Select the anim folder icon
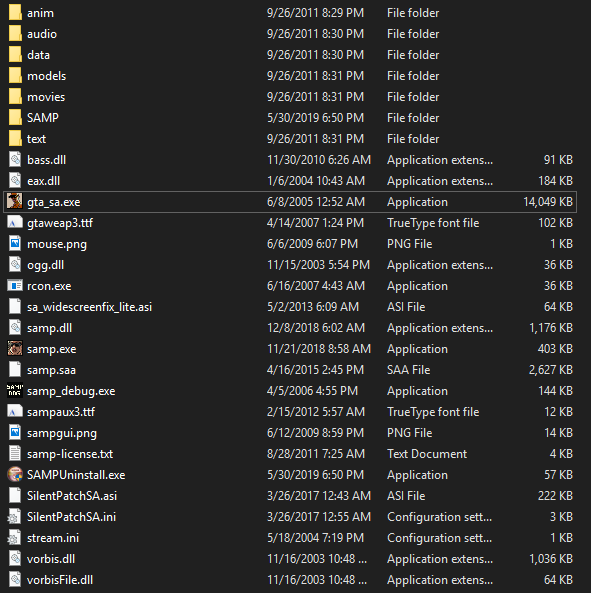 point(15,12)
